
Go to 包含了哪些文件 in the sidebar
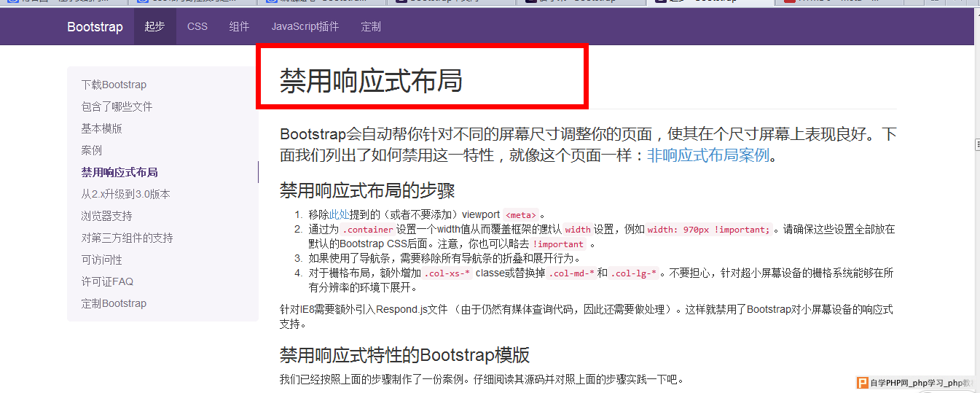coord(117,106)
